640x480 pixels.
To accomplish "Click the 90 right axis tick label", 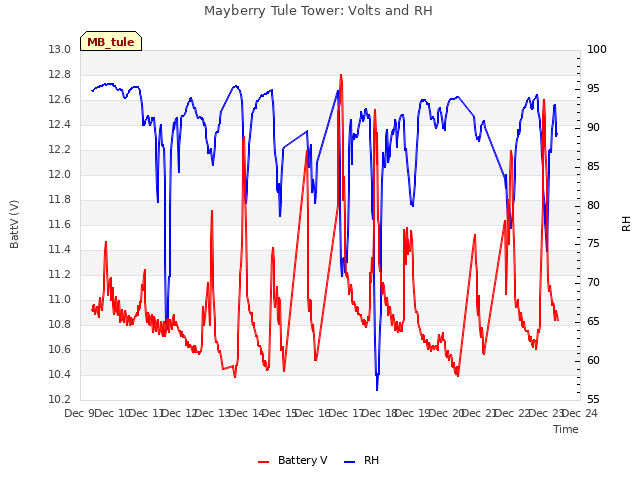I will 593,128.
